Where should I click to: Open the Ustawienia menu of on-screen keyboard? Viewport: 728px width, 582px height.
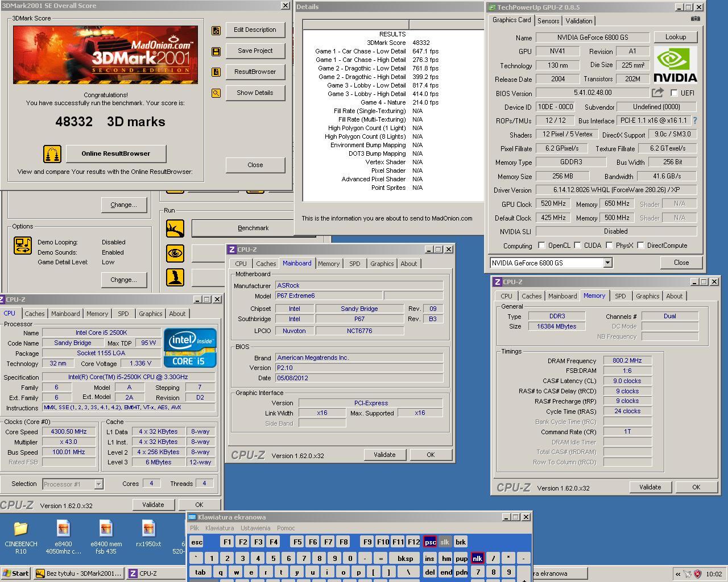pos(255,528)
